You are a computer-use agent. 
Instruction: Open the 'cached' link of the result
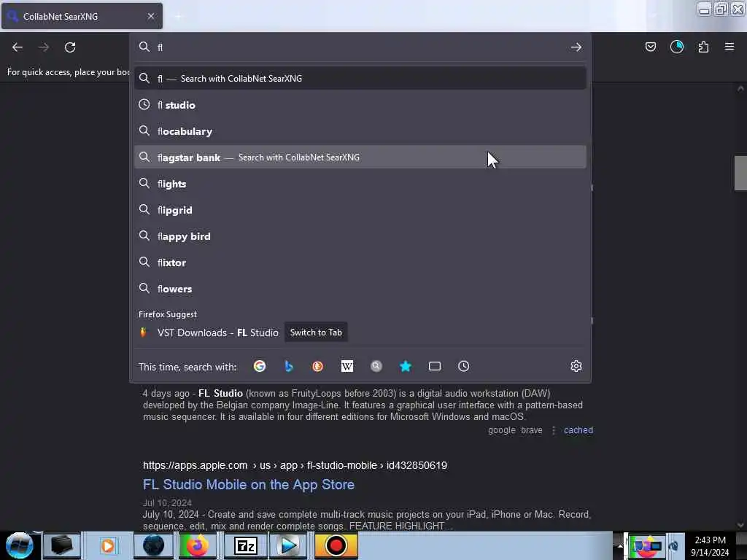click(578, 430)
